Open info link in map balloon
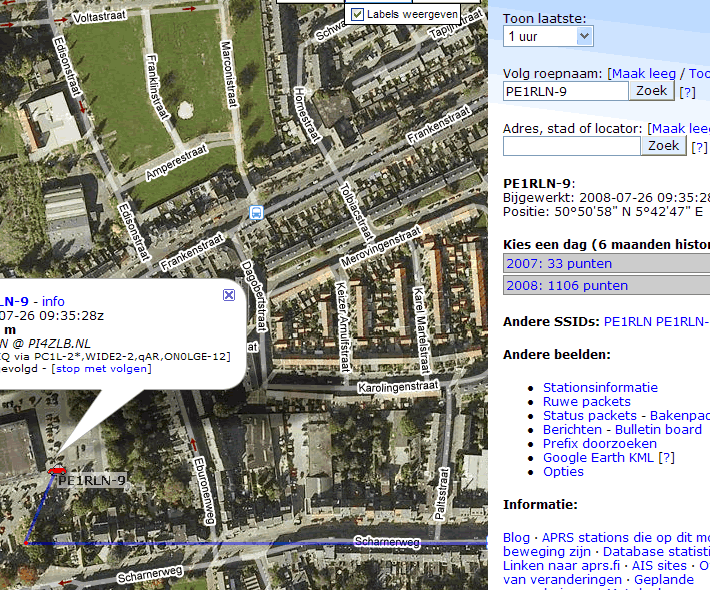 point(53,302)
